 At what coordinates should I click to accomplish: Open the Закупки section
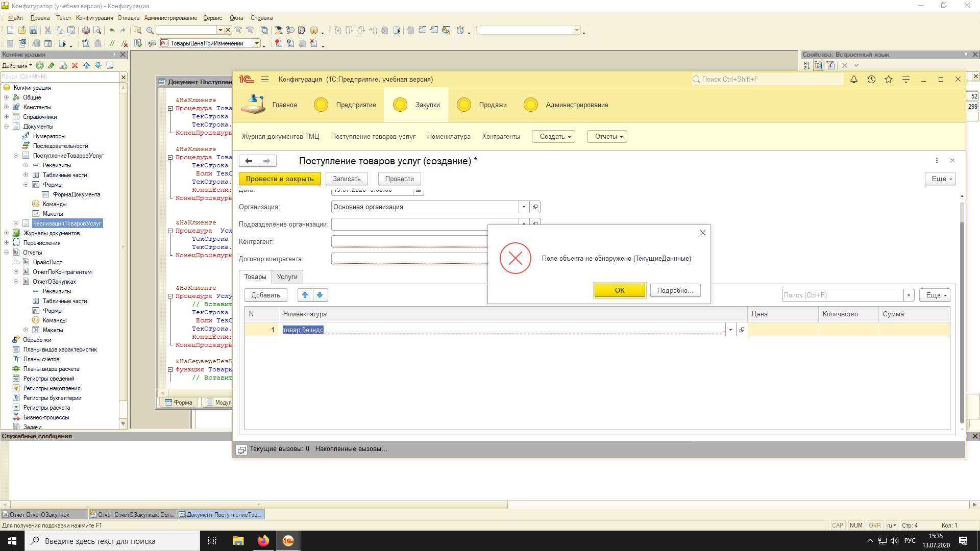(x=415, y=105)
